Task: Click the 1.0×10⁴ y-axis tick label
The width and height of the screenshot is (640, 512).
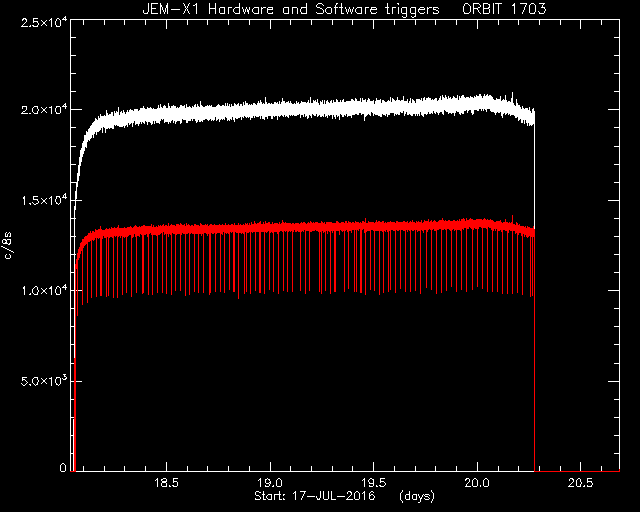Action: [44, 291]
